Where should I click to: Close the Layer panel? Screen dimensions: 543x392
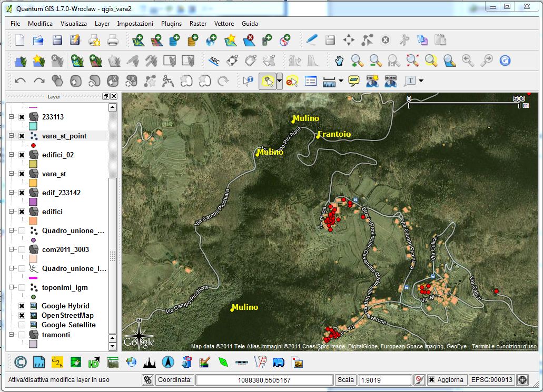pos(114,96)
